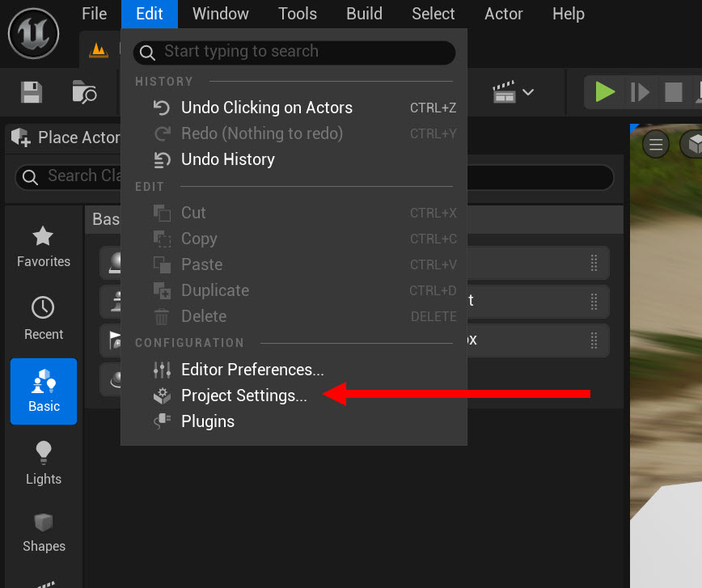This screenshot has width=702, height=588.
Task: Choose Undo Clicking on Actors
Action: point(294,108)
